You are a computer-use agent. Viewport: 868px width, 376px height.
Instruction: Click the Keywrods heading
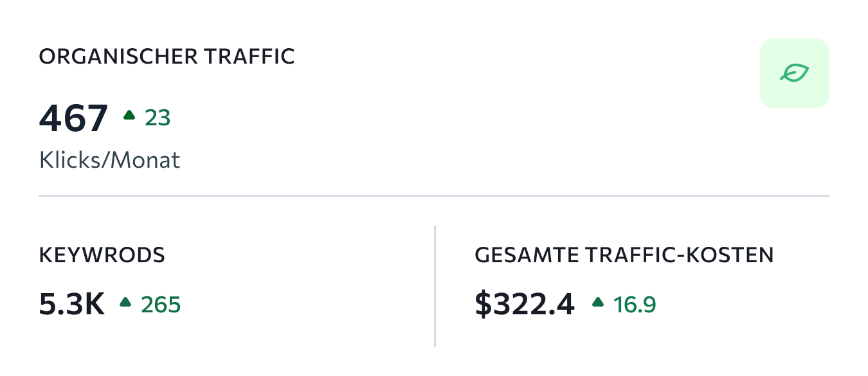[102, 255]
